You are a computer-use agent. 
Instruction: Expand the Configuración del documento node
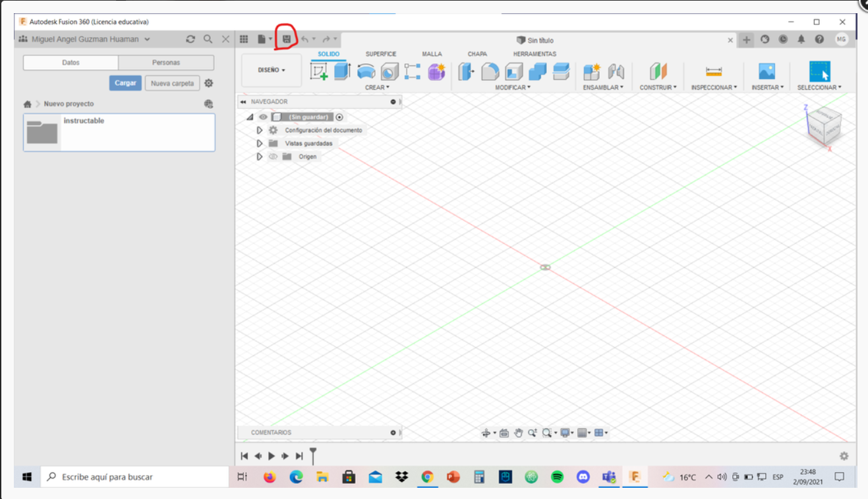[x=259, y=130]
